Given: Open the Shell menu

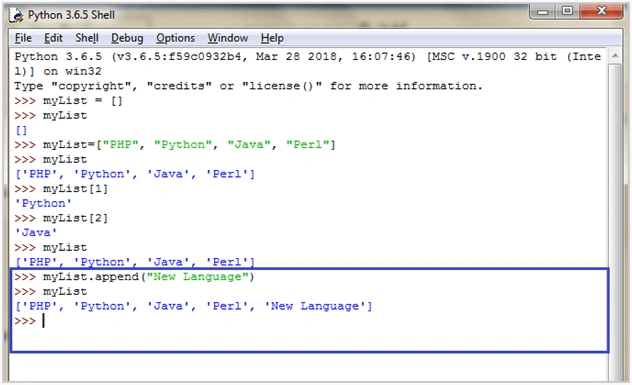Looking at the screenshot, I should (87, 38).
